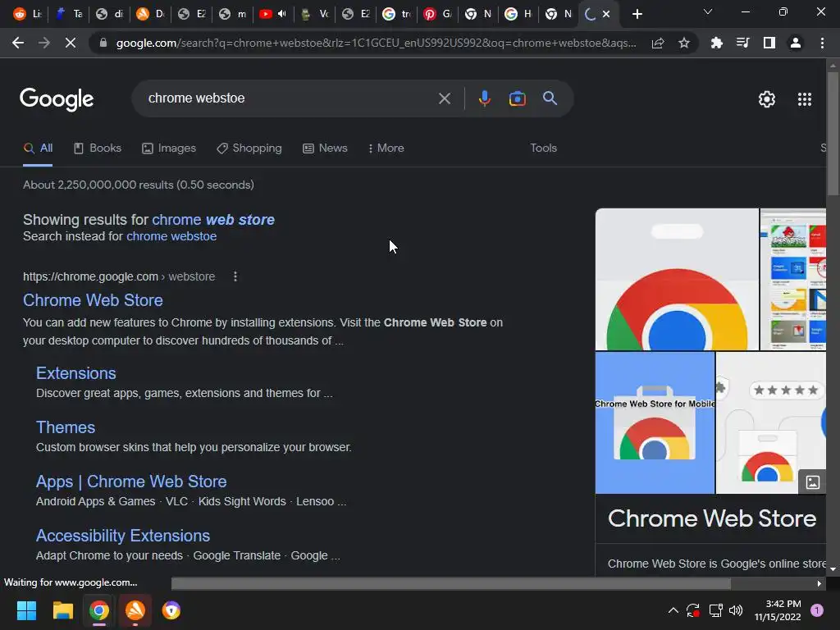Click the vertical page scrollbar
Screen dimensions: 840x630
click(x=833, y=134)
